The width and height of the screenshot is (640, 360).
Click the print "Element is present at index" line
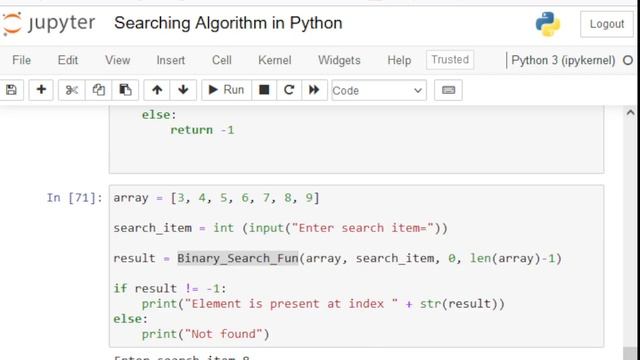[323, 304]
